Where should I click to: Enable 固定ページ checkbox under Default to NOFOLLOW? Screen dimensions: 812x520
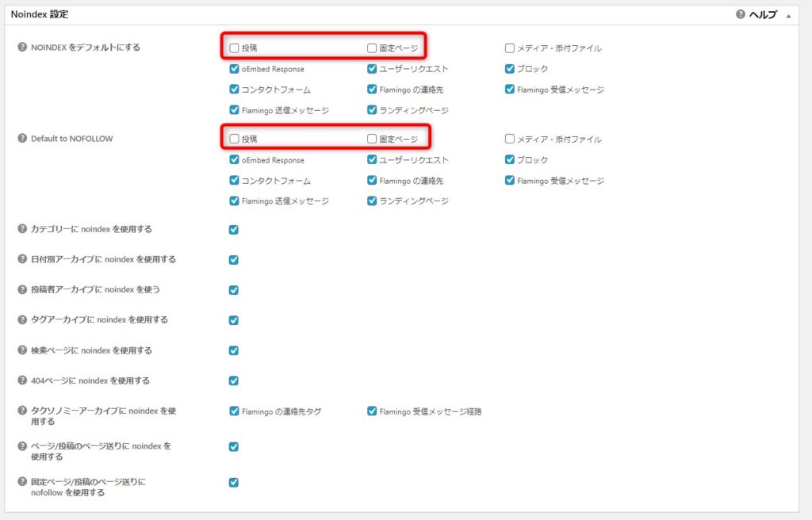tap(372, 139)
